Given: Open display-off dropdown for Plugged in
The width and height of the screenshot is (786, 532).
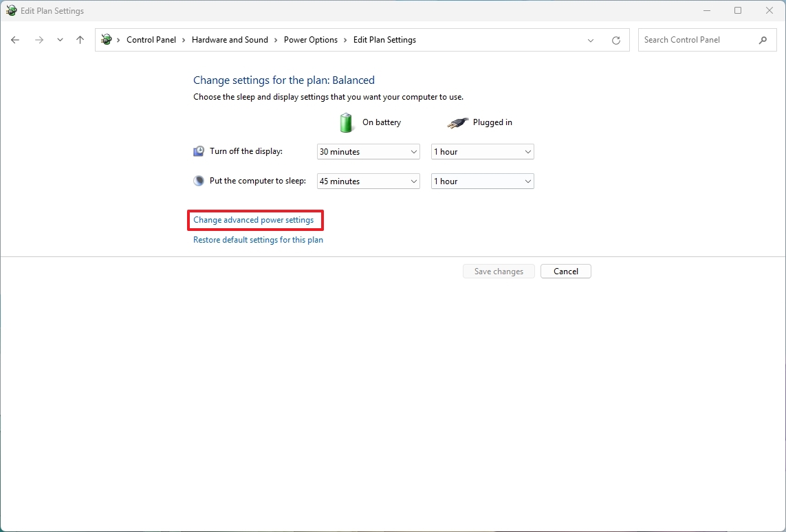Looking at the screenshot, I should [x=483, y=152].
